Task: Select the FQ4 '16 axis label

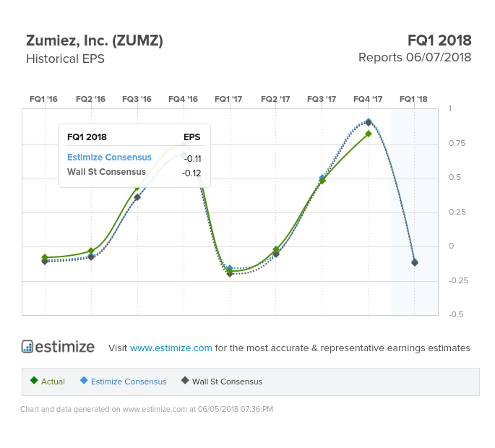Action: (x=183, y=99)
